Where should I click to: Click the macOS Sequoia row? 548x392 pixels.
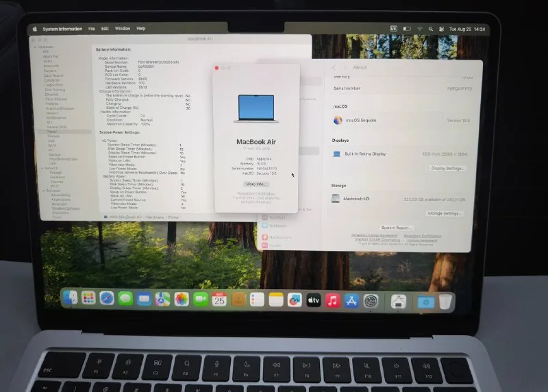401,121
